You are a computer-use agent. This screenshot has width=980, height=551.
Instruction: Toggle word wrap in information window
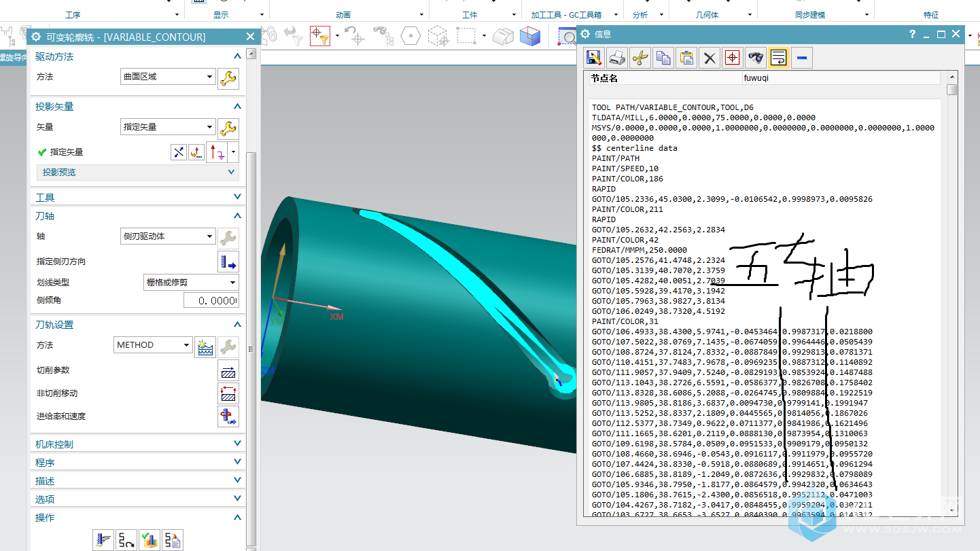point(779,58)
